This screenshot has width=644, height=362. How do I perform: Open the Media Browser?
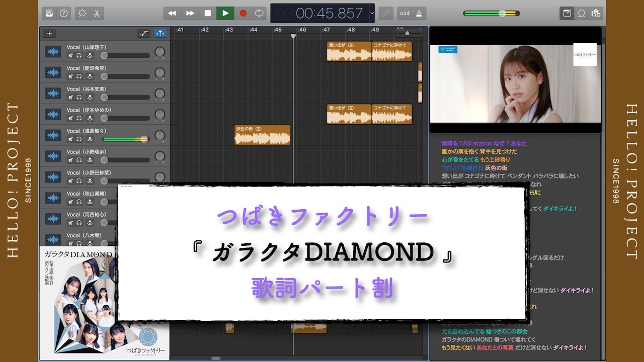point(596,13)
